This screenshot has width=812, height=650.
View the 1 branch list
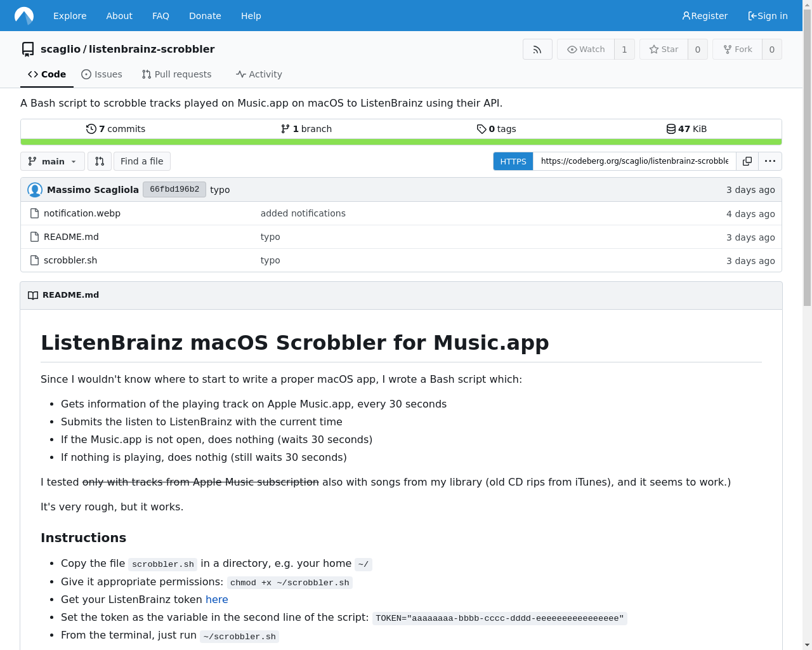pyautogui.click(x=306, y=129)
